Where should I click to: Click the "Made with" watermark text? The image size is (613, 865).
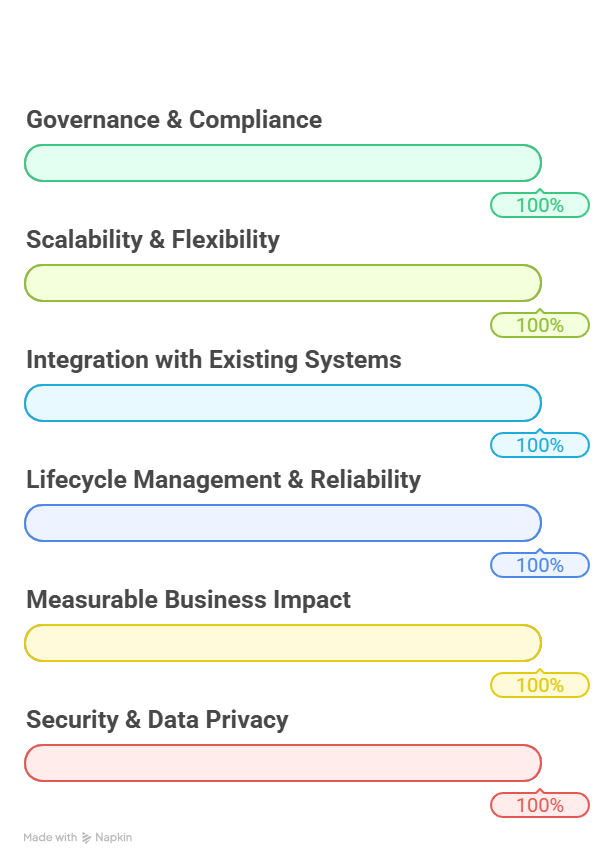tap(50, 838)
